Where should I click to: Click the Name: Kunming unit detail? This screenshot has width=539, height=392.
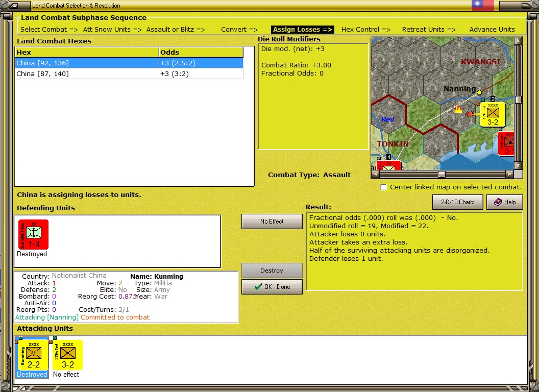click(157, 276)
